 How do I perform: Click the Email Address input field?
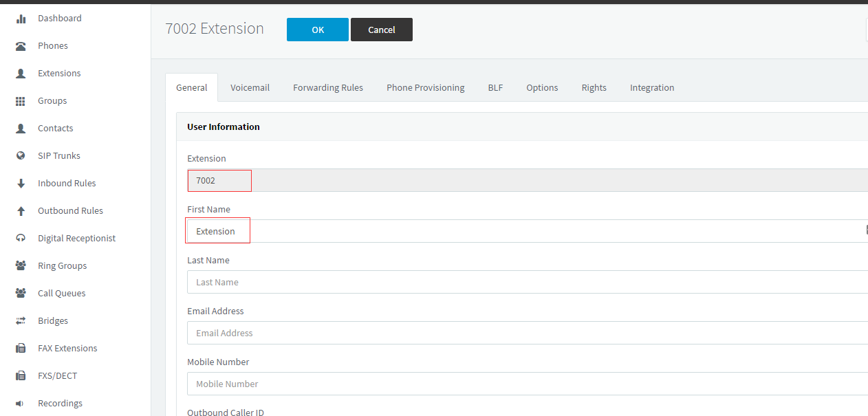click(528, 333)
